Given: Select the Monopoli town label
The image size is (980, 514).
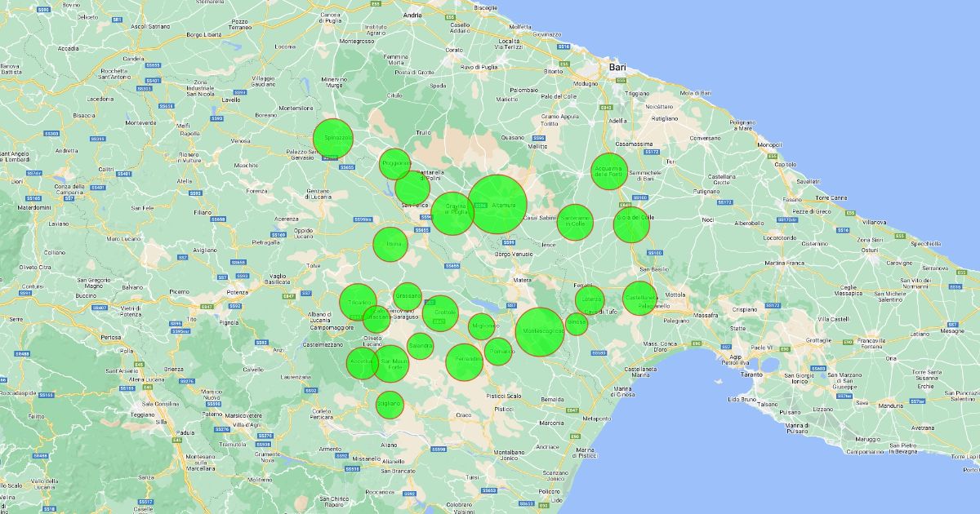Looking at the screenshot, I should 769,145.
